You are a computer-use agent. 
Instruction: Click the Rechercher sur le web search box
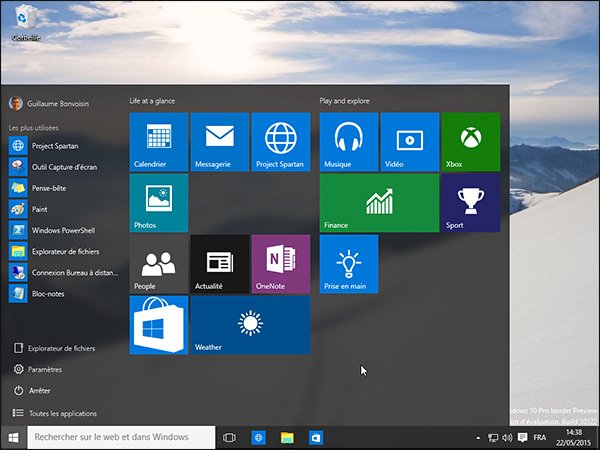tap(121, 437)
